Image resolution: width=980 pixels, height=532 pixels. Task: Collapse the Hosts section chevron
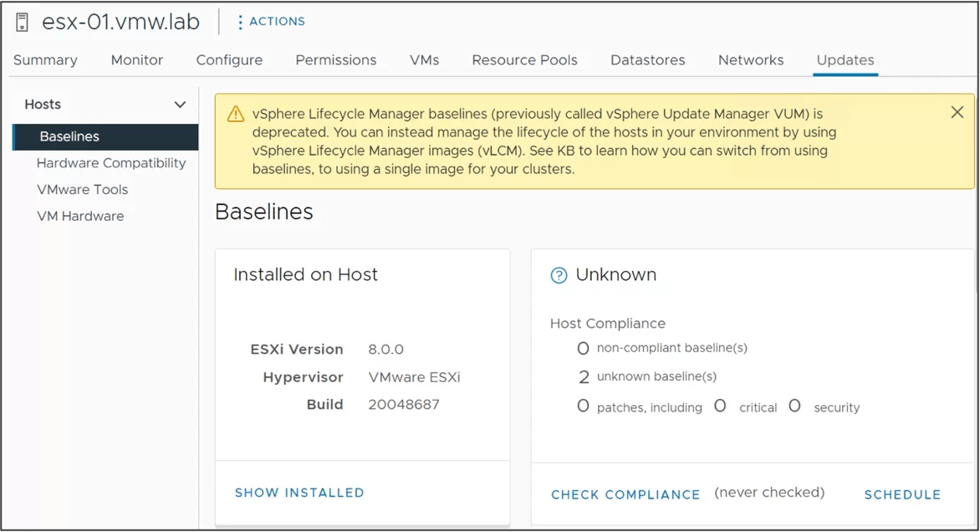180,105
